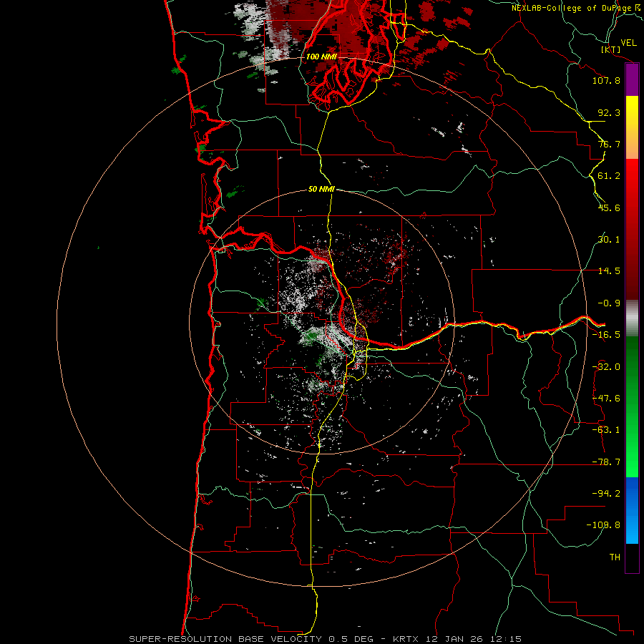The height and width of the screenshot is (644, 644).
Task: Click the -94.2 legend value
Action: tap(606, 494)
